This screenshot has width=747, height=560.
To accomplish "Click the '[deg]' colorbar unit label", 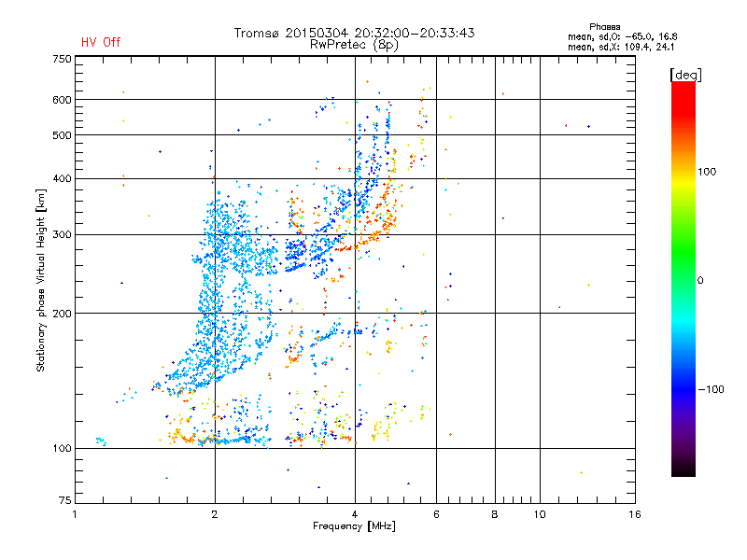I will [x=685, y=75].
